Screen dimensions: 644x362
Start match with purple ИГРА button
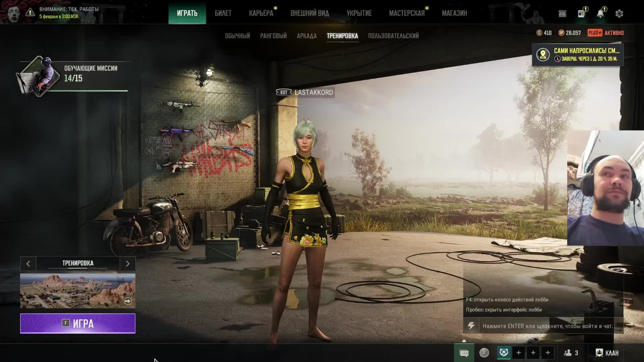(x=78, y=323)
